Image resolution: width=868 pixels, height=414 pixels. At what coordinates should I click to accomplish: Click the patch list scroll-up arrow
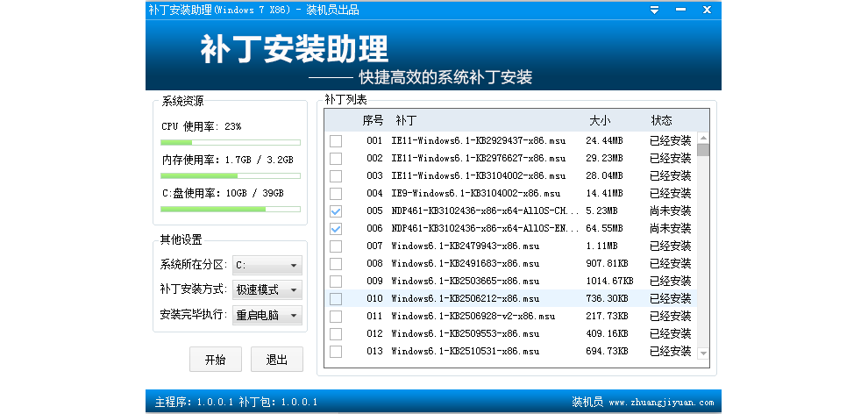pyautogui.click(x=703, y=138)
